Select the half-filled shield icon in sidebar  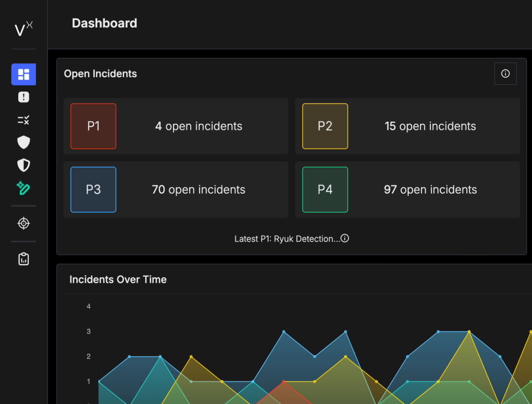coord(24,165)
